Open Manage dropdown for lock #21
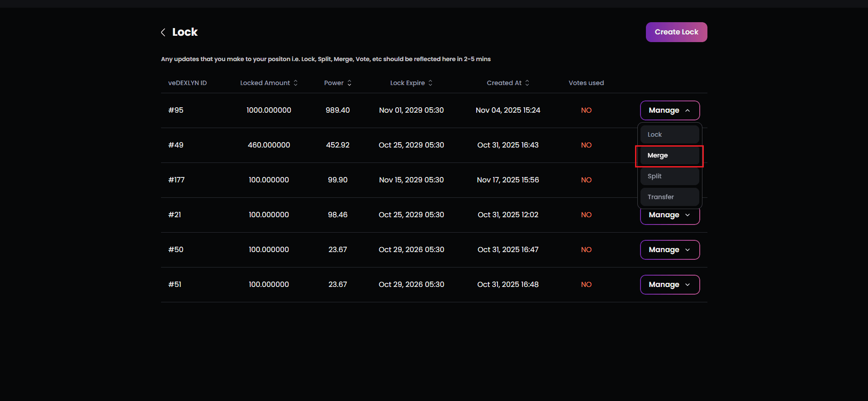The image size is (868, 401). click(669, 216)
